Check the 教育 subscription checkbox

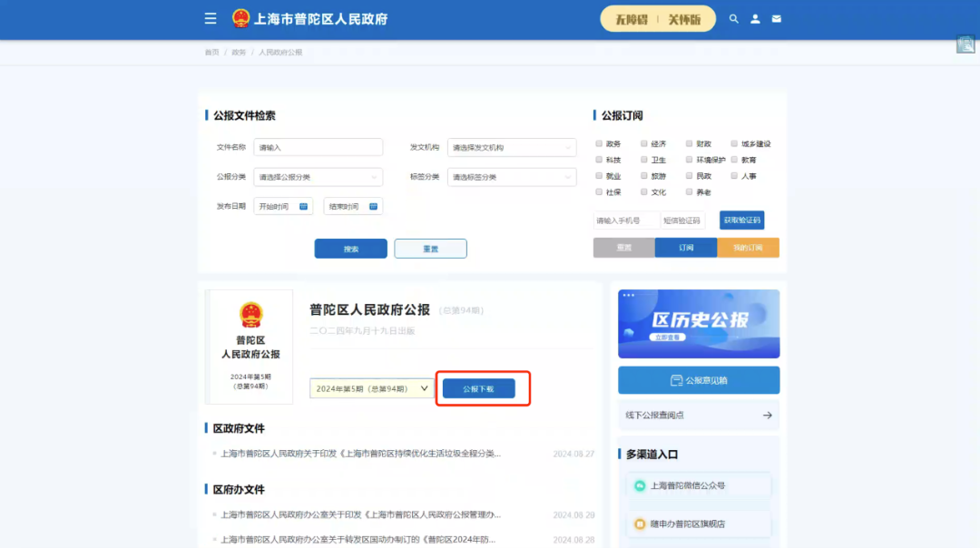click(735, 160)
